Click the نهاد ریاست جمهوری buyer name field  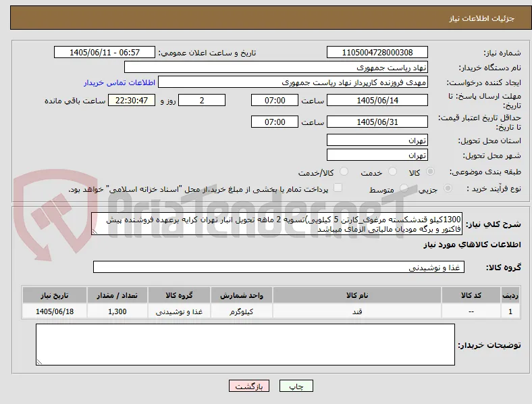point(276,67)
